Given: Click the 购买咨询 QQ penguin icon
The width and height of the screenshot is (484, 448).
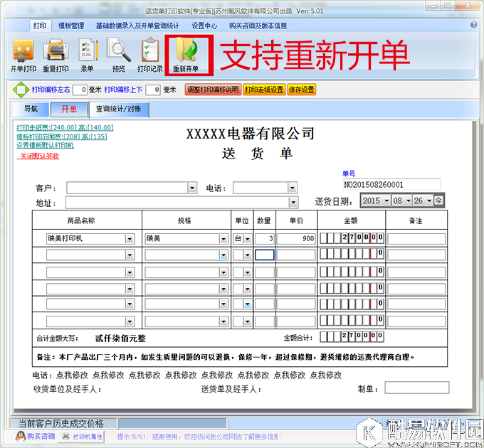Looking at the screenshot, I should (x=21, y=437).
